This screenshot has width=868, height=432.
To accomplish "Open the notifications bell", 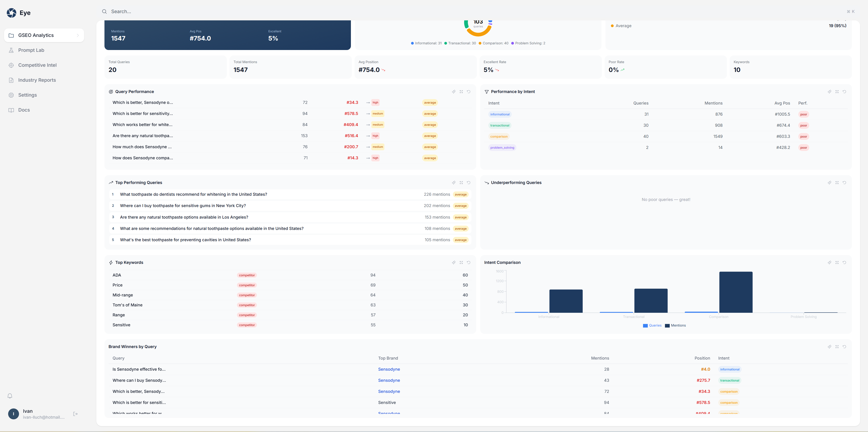I will (10, 396).
